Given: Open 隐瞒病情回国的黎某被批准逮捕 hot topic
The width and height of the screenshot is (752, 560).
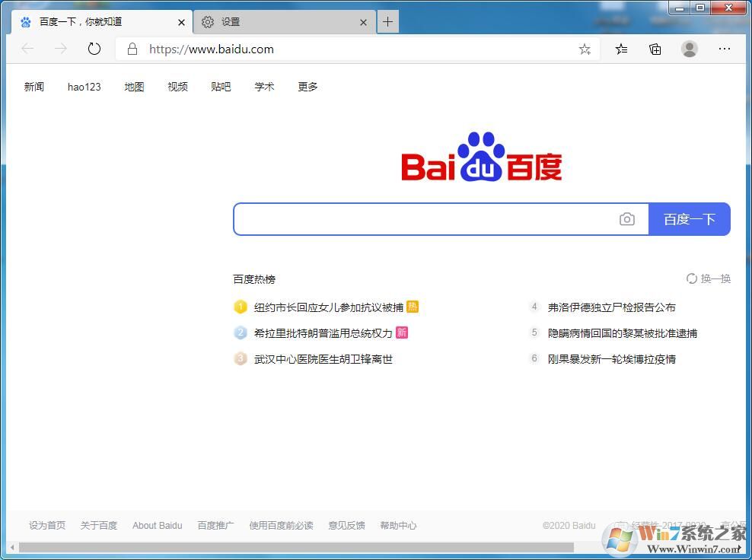Looking at the screenshot, I should [x=623, y=333].
